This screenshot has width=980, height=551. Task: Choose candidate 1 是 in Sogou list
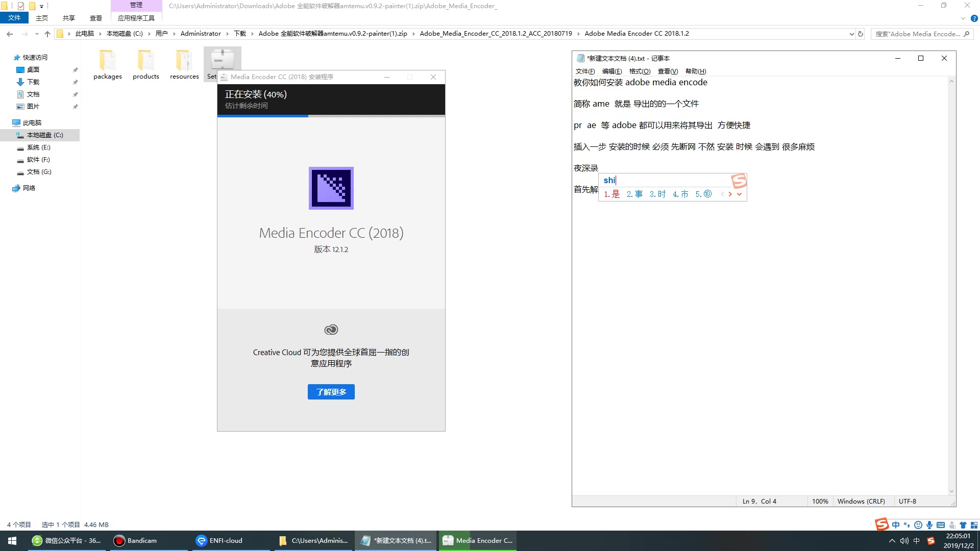click(x=611, y=194)
